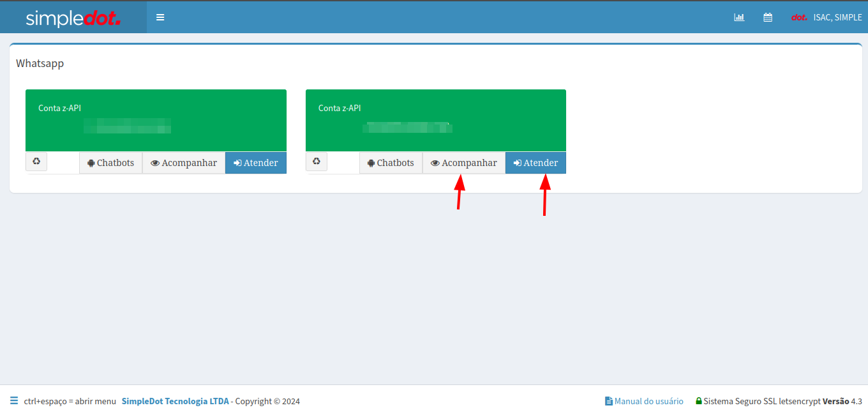Click the left green Conta z-API panel
868x417 pixels.
coord(156,120)
